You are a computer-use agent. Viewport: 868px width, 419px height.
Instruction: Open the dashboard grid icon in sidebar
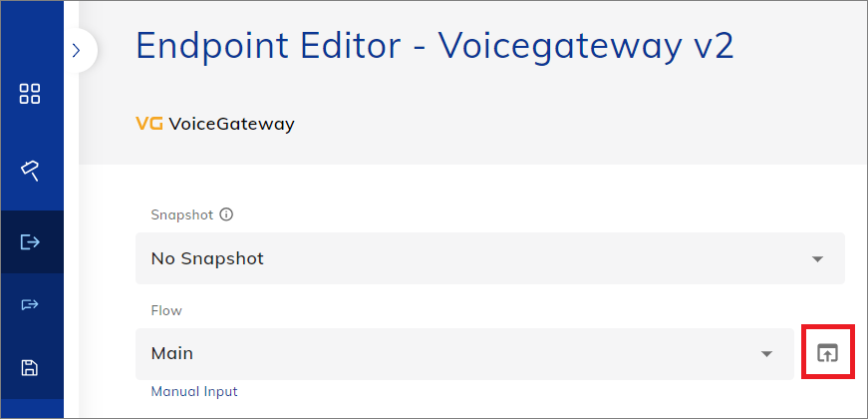(x=30, y=95)
